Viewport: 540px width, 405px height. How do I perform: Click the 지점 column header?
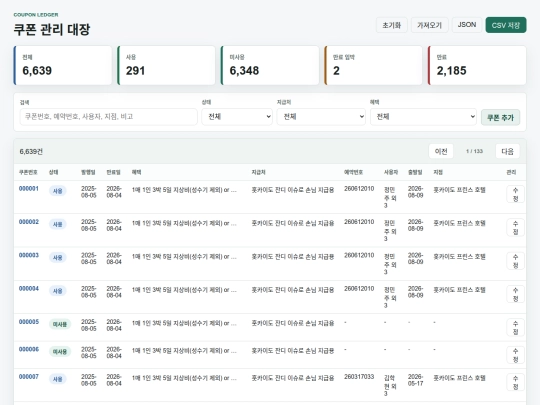point(438,172)
